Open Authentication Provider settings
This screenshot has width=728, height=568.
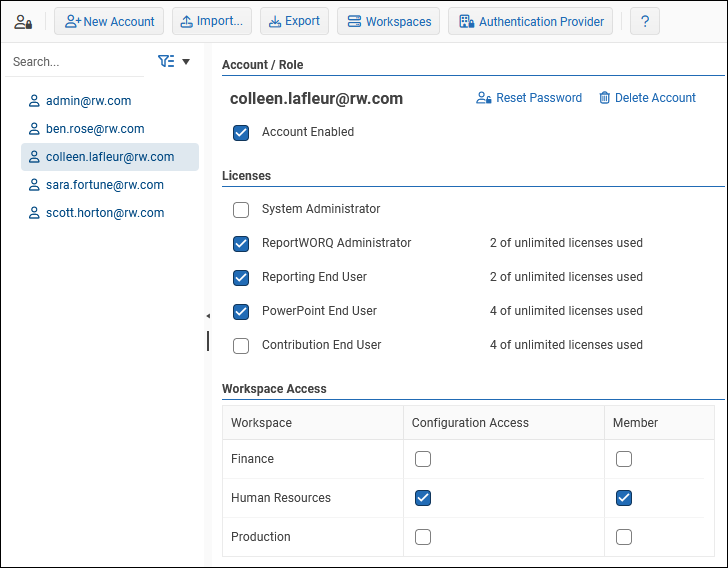pyautogui.click(x=530, y=22)
